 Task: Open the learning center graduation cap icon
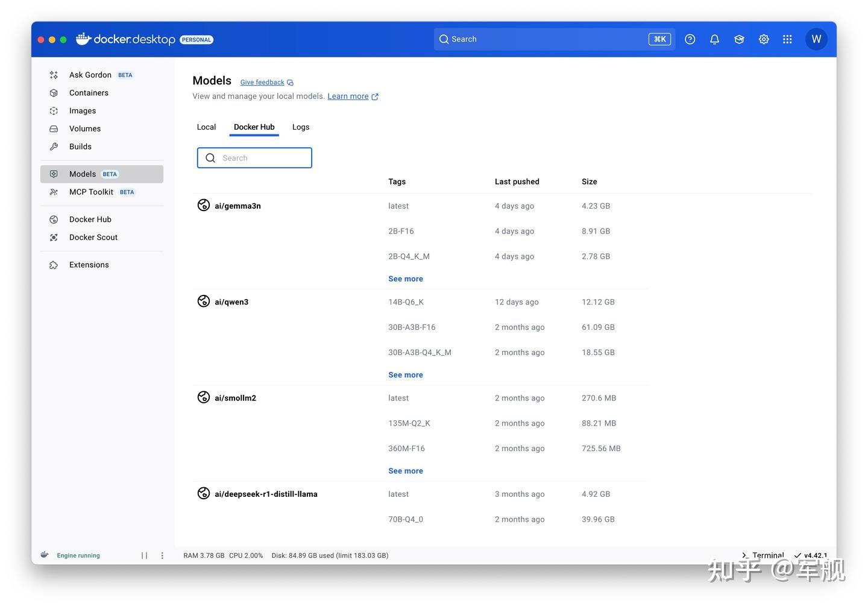click(739, 39)
